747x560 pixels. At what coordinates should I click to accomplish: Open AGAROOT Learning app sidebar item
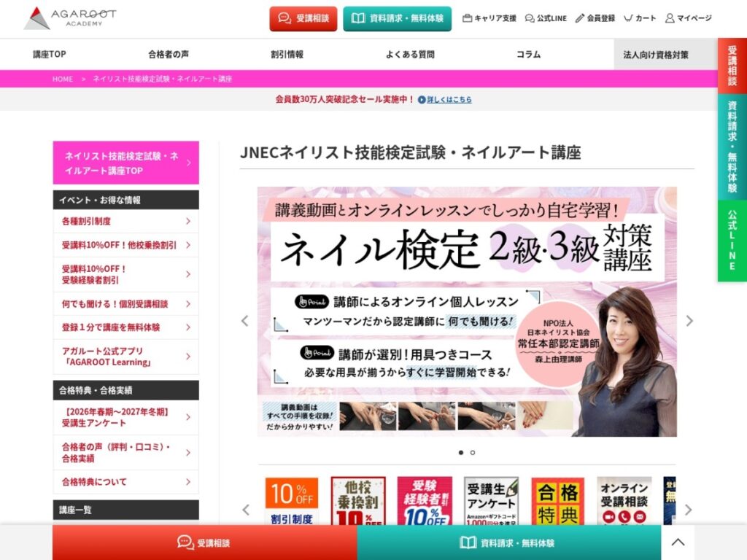(x=125, y=357)
